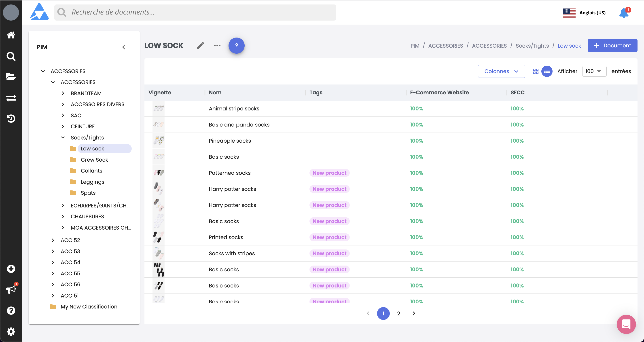Select the Low sock folder
Viewport: 644px width, 342px height.
point(104,148)
